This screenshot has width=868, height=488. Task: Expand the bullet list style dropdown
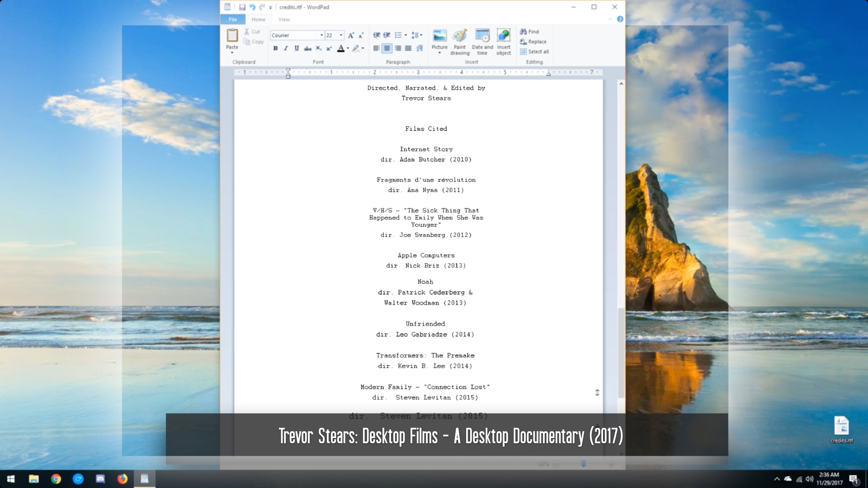point(406,35)
